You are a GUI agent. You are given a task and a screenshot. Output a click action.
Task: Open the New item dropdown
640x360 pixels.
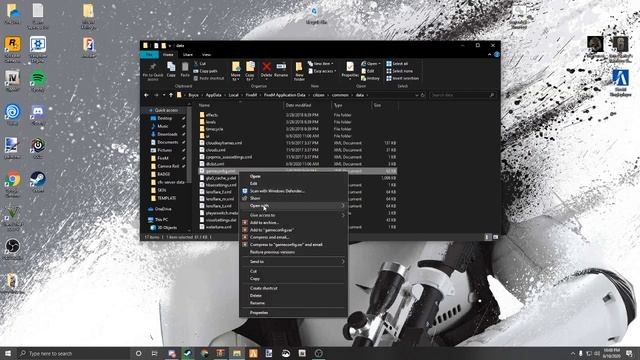(x=321, y=64)
